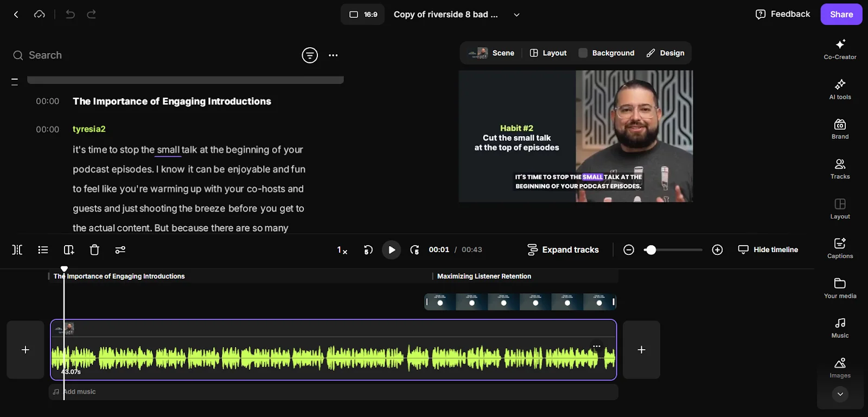
Task: Expand more sidebar tools with chevron
Action: pos(840,394)
